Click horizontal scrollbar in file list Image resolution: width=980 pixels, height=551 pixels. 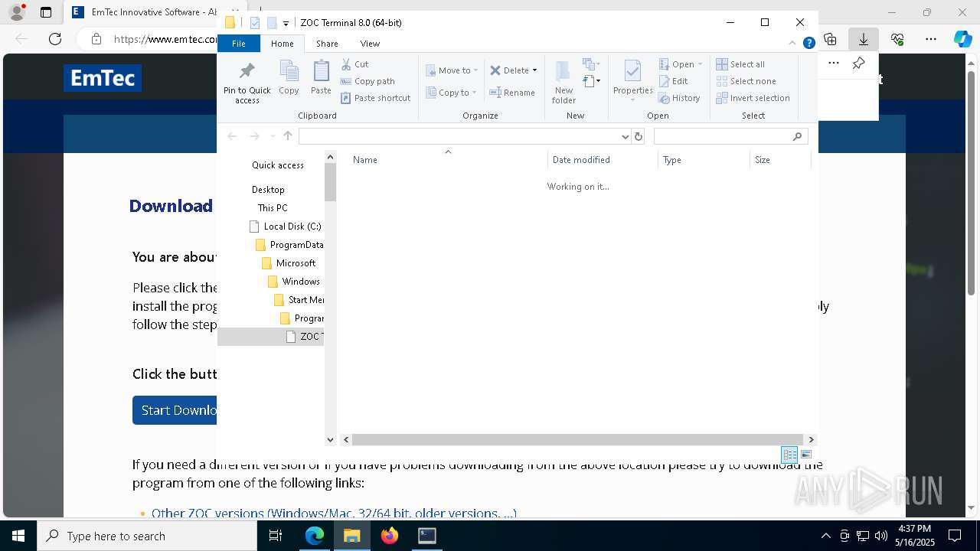578,439
